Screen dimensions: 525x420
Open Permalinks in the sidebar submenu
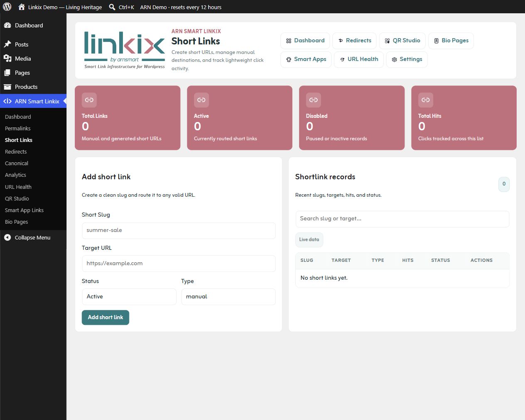point(18,129)
